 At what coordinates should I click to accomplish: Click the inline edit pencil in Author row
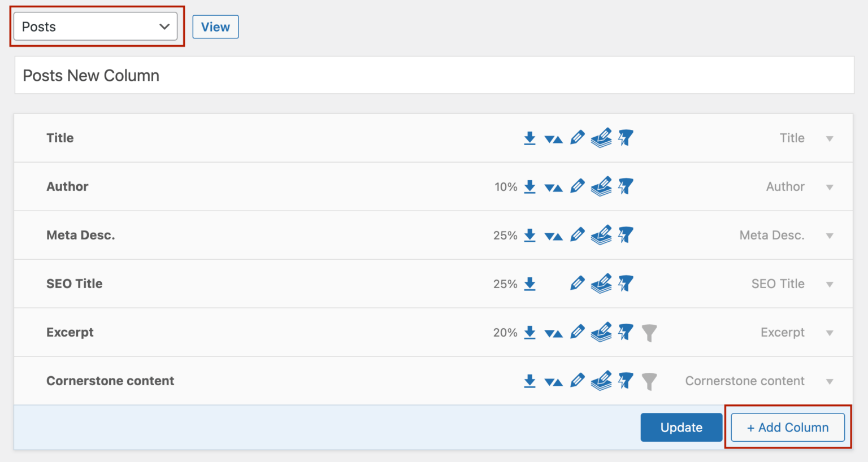point(577,186)
